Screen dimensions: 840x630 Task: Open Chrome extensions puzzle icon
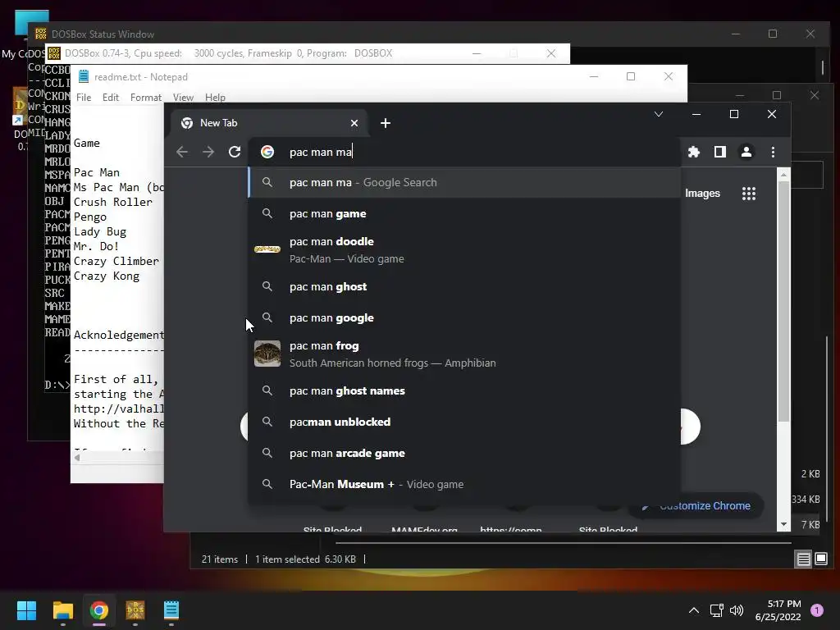tap(694, 152)
